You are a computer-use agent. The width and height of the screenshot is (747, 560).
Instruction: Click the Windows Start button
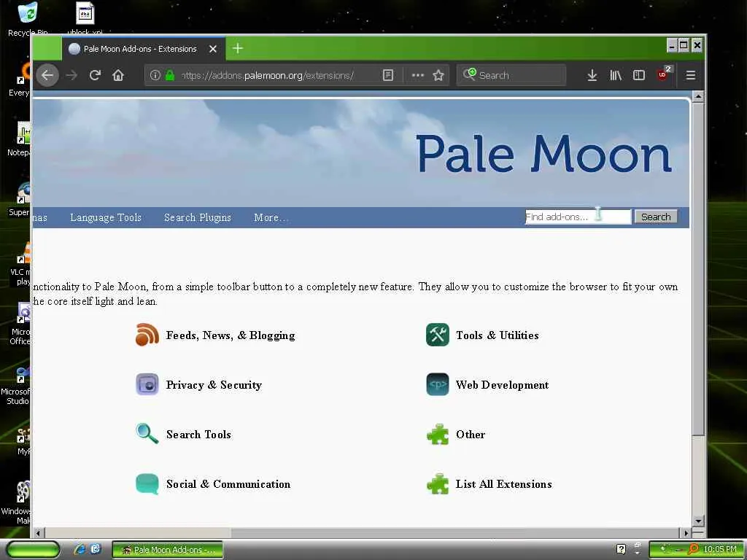[32, 550]
